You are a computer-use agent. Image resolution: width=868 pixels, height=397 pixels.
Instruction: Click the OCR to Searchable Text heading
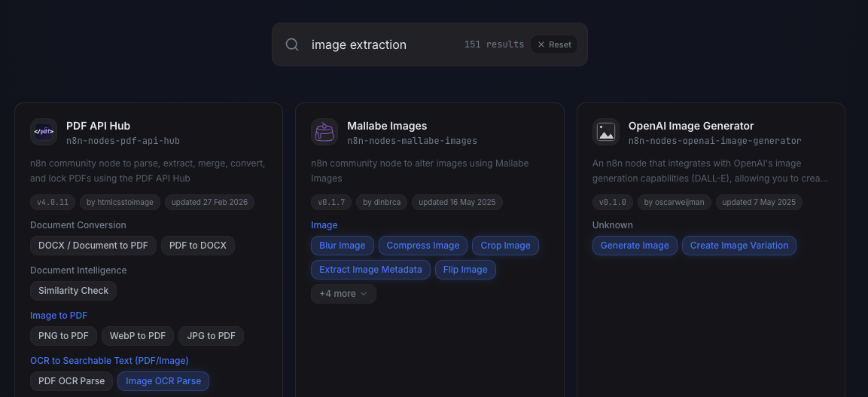click(110, 360)
